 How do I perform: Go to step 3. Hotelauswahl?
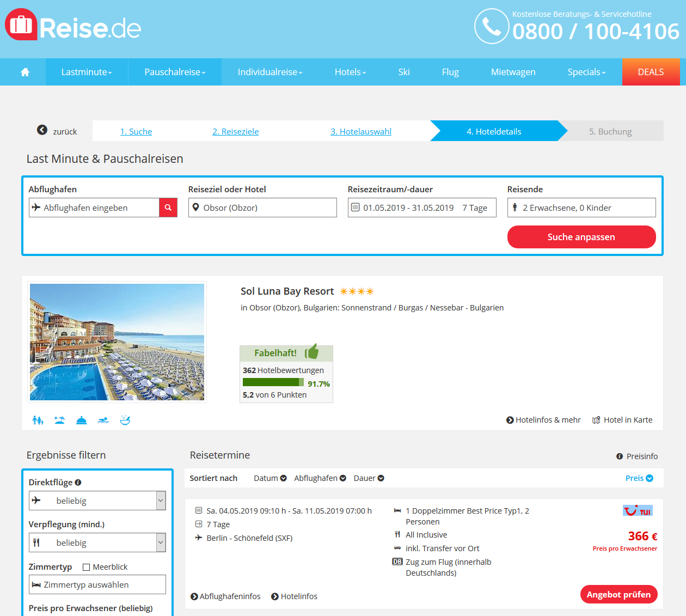click(x=361, y=131)
